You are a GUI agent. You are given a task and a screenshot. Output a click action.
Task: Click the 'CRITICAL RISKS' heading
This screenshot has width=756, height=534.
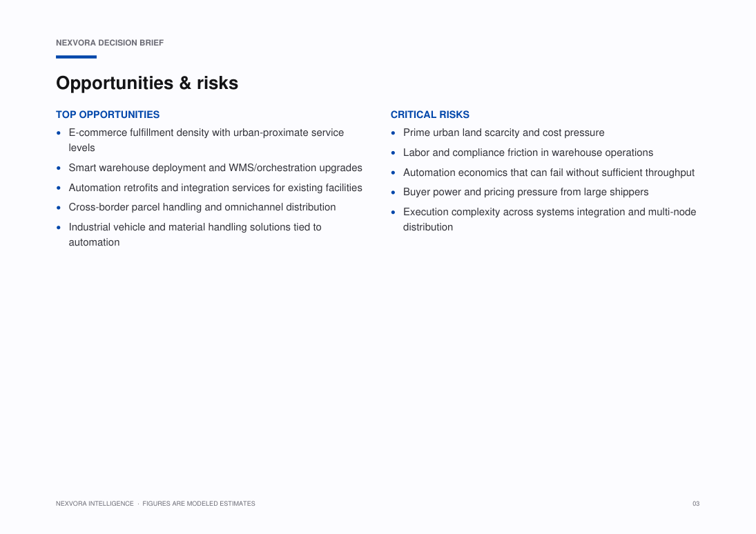pos(429,115)
